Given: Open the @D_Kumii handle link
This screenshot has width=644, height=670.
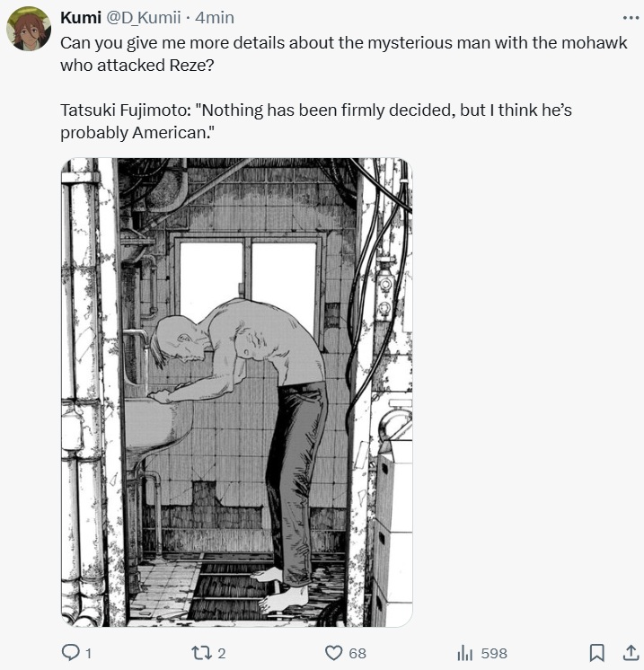Looking at the screenshot, I should click(143, 18).
